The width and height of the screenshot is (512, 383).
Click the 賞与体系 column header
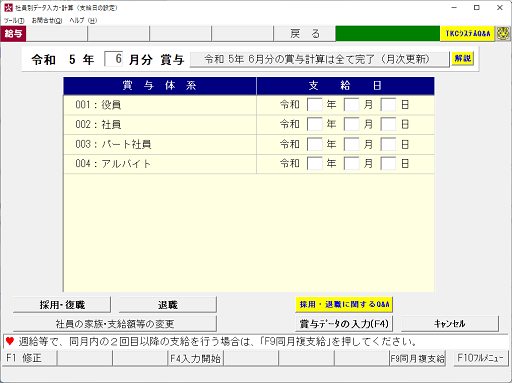coord(160,86)
